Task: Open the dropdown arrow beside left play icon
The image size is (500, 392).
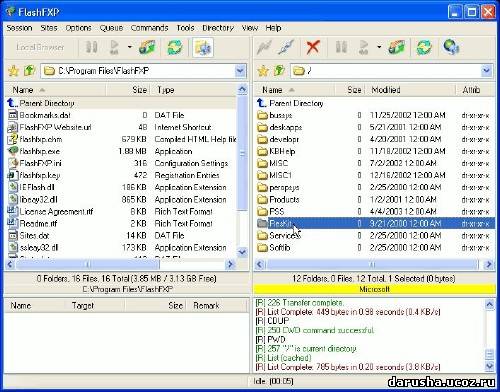Action: click(x=130, y=47)
